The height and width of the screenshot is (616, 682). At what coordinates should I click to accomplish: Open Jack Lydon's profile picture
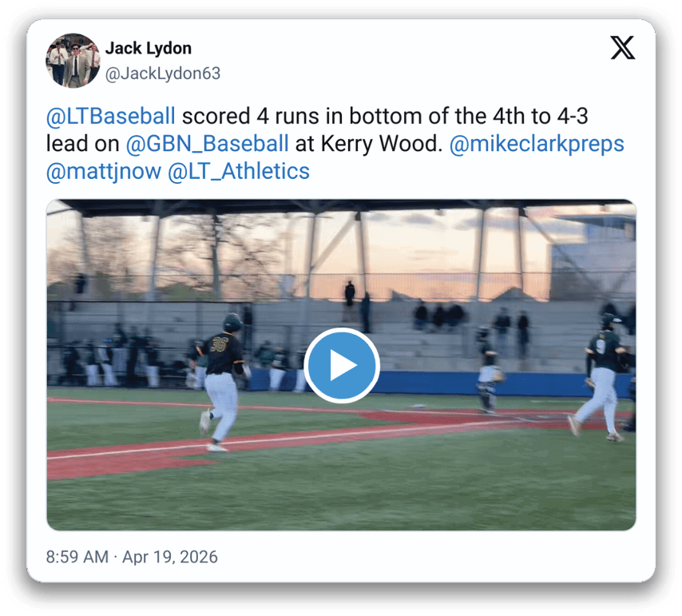coord(73,61)
